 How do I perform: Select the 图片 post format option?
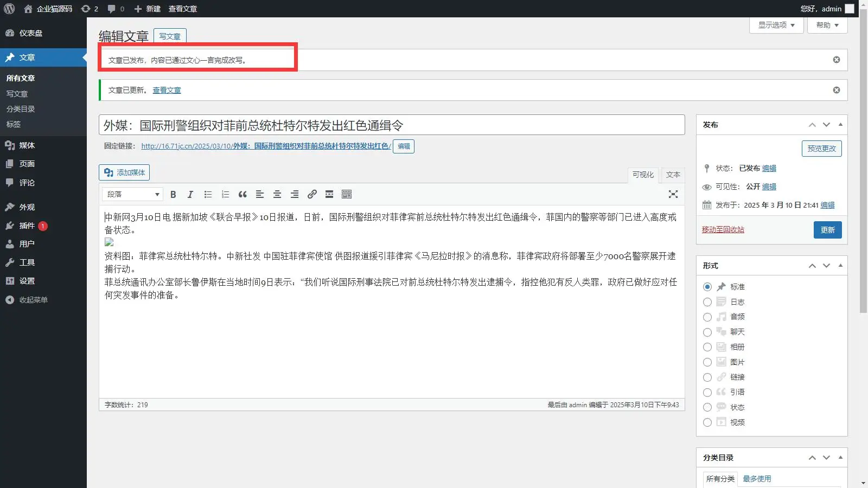click(x=707, y=362)
